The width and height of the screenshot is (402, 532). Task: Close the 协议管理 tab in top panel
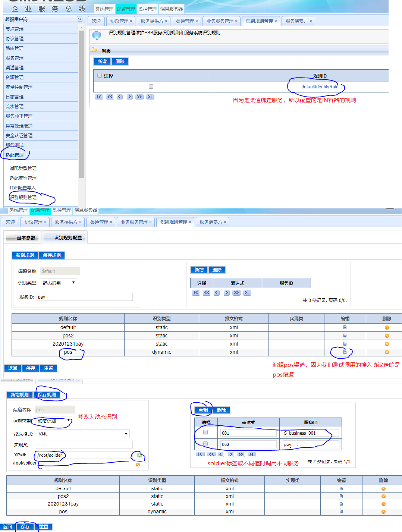131,21
